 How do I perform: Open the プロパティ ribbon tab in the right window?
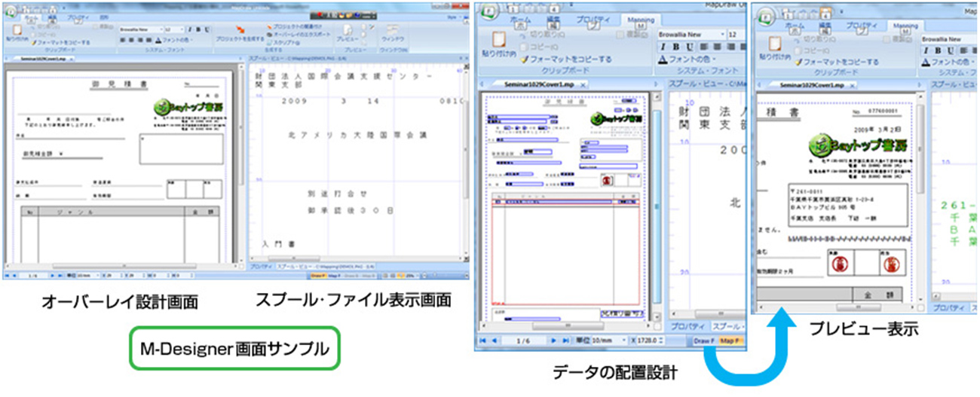862,26
